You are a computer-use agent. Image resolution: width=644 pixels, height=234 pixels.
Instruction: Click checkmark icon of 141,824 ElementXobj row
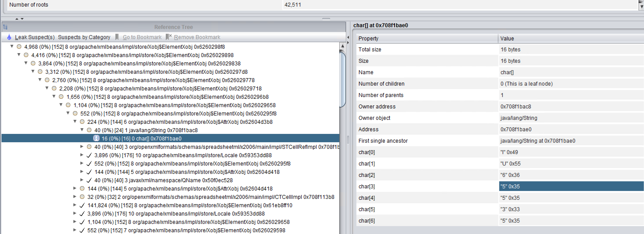[x=82, y=205]
